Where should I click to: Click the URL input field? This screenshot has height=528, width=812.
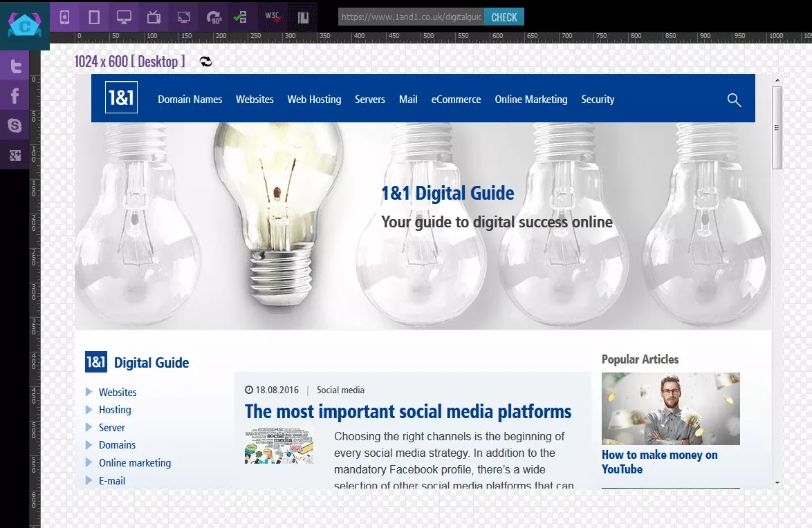pos(411,17)
